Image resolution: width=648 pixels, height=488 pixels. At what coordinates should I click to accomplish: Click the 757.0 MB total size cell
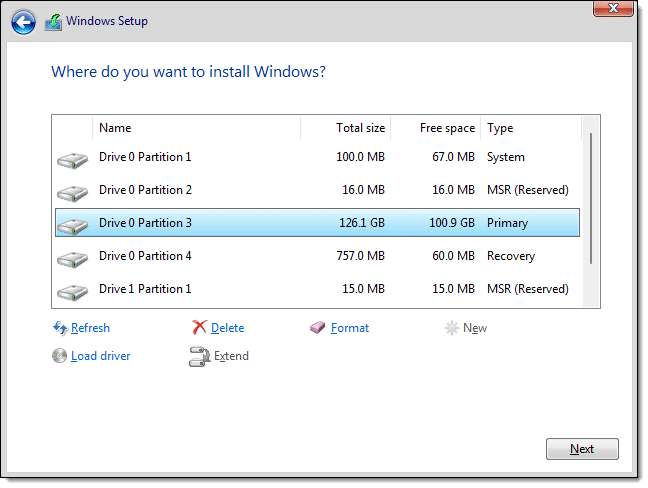[x=360, y=256]
